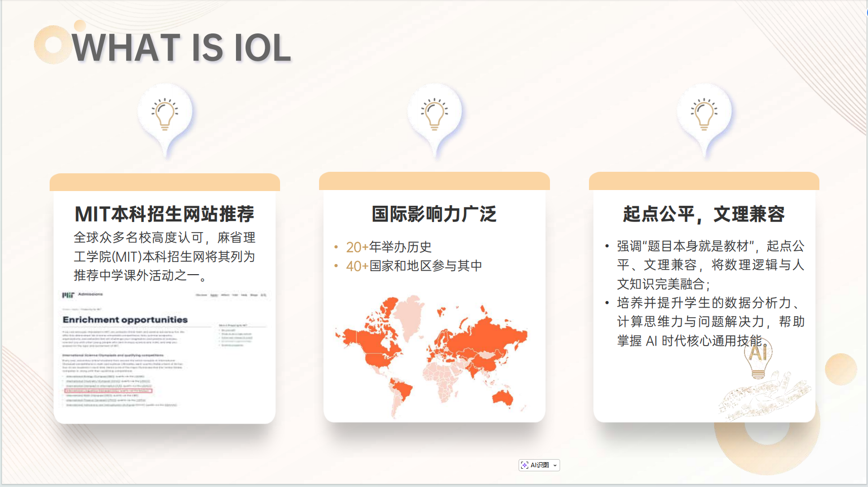Select the orange world map image

click(431, 355)
